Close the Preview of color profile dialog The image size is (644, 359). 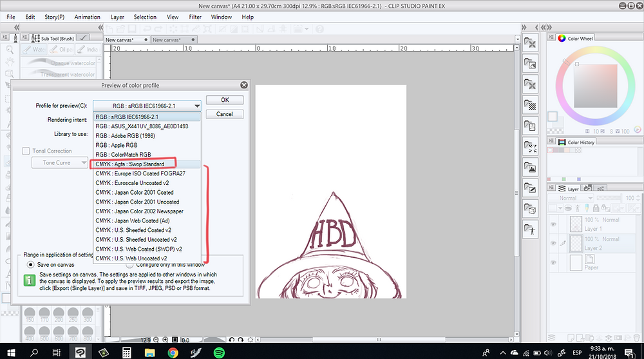(244, 85)
